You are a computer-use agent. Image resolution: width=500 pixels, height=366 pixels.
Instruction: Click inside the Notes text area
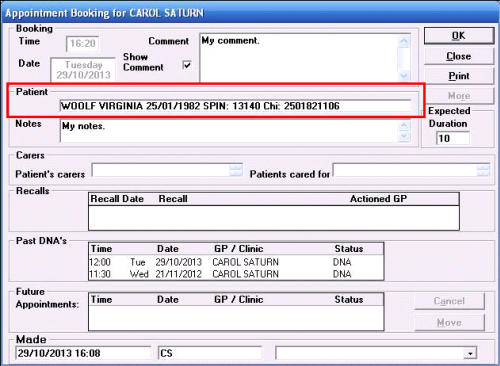[x=229, y=131]
